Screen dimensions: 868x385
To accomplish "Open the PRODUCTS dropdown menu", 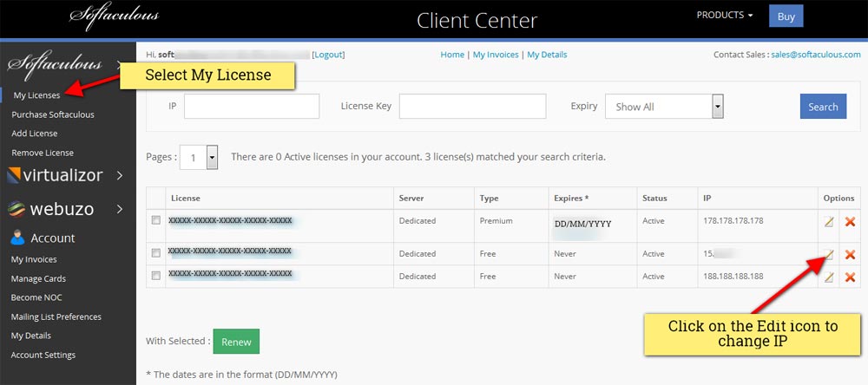I will 724,16.
